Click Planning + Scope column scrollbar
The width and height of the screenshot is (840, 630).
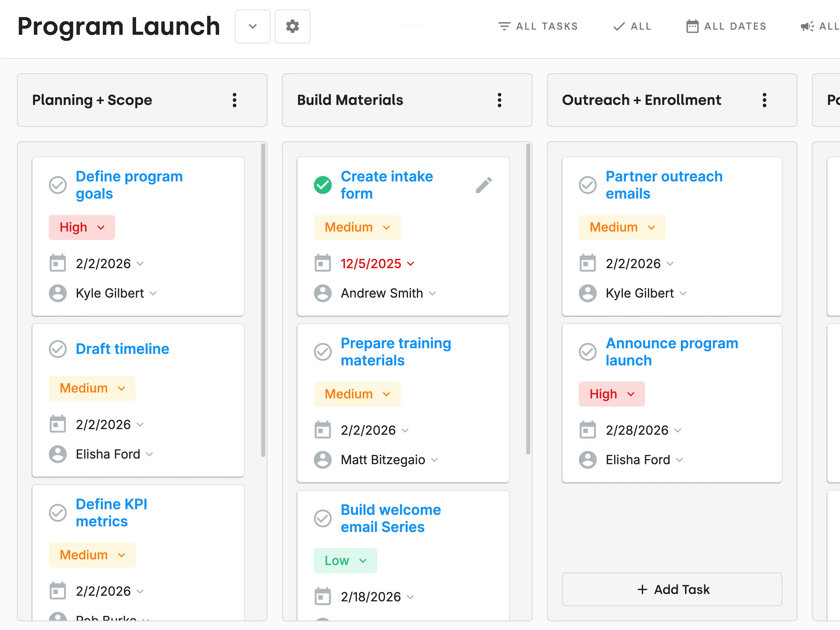point(263,300)
